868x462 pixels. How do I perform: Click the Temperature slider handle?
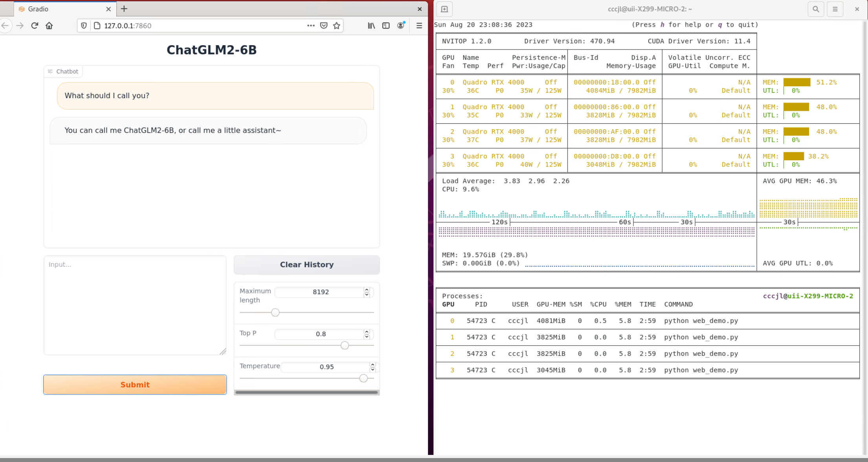click(x=363, y=378)
